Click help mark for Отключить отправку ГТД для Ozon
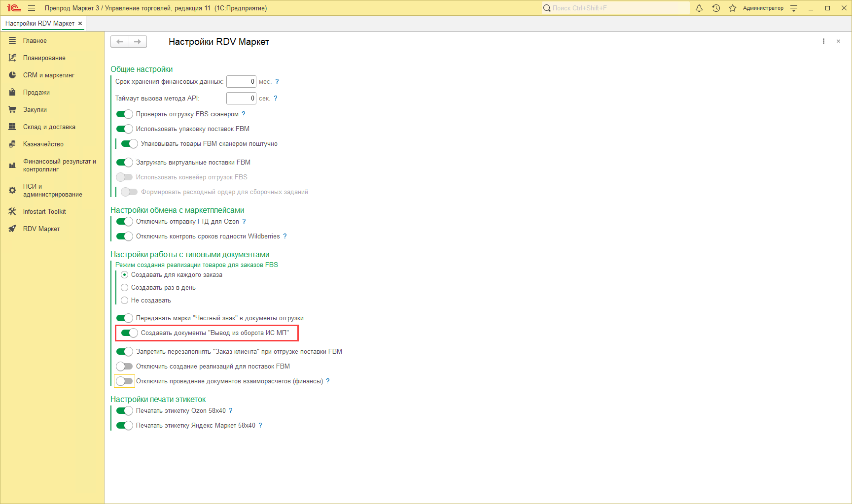Screen dimensions: 852x504 tap(244, 221)
